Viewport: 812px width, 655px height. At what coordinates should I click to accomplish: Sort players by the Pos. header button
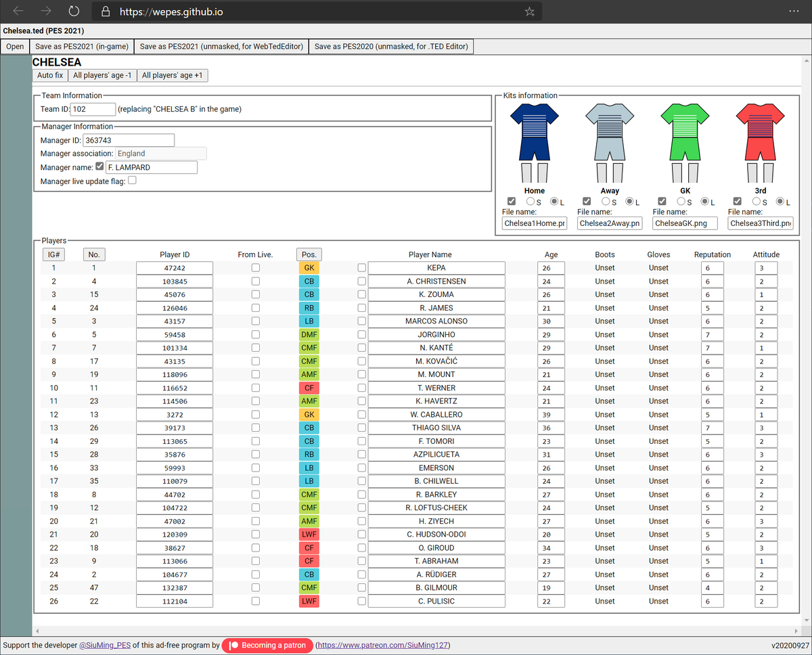click(x=309, y=255)
